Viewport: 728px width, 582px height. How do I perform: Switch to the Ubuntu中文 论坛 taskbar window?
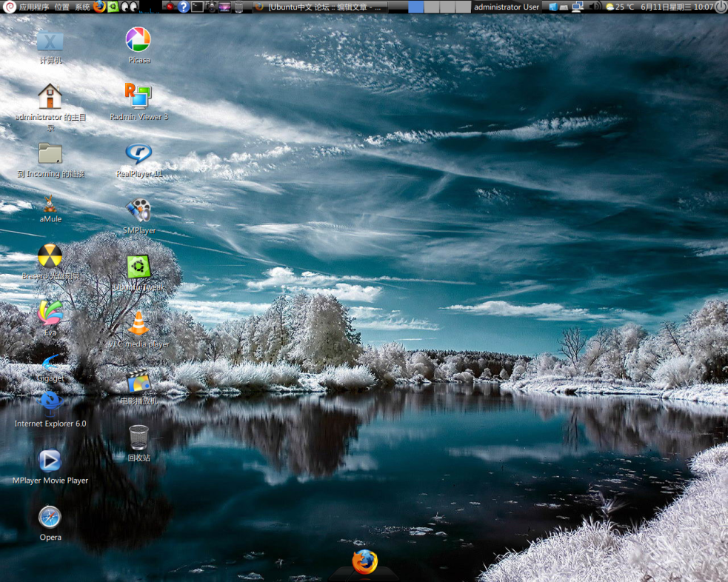321,7
